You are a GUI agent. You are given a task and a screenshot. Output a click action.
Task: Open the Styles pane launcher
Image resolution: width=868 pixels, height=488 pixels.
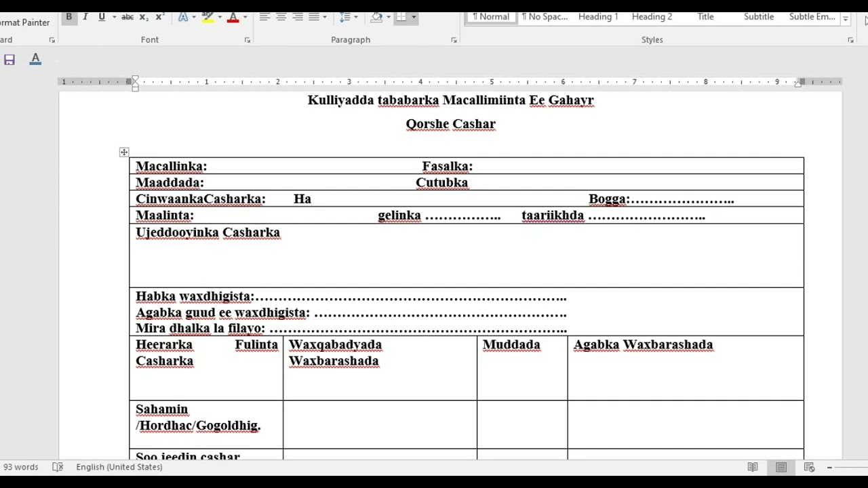(x=850, y=40)
